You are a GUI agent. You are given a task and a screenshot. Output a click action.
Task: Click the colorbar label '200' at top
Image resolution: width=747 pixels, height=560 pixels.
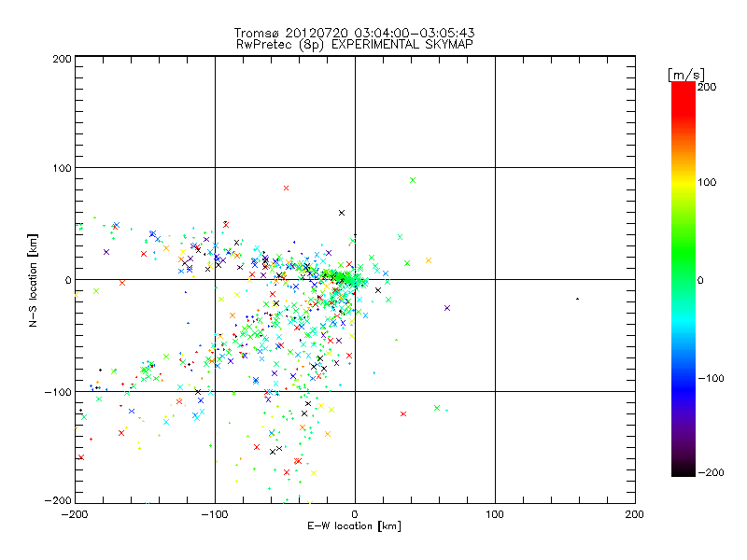707,87
